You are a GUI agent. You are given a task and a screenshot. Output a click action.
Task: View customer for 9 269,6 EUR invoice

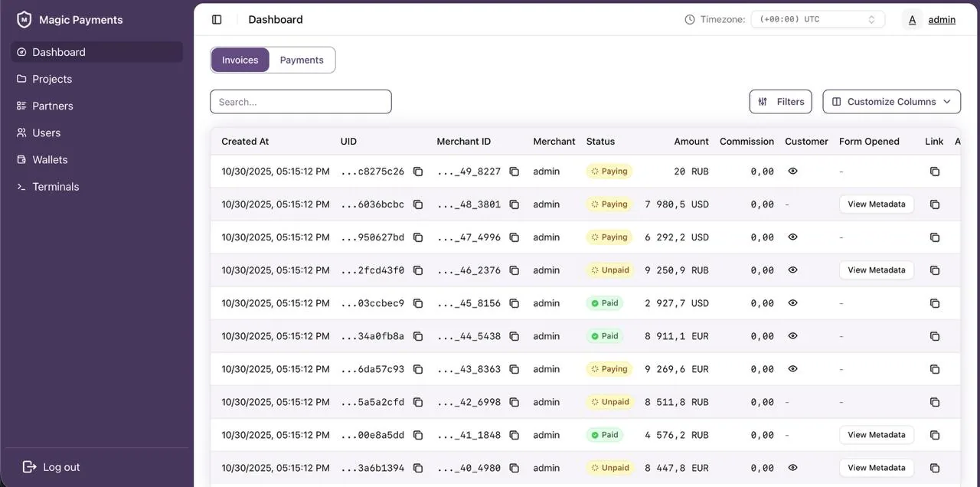792,369
